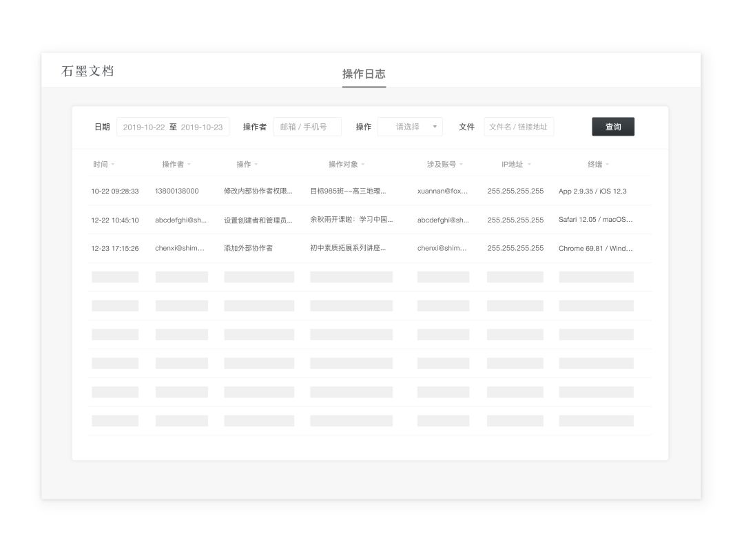Screen dimensions: 744x560
Task: Click Chrome 69.81 / Wind... terminal cell
Action: pos(595,248)
